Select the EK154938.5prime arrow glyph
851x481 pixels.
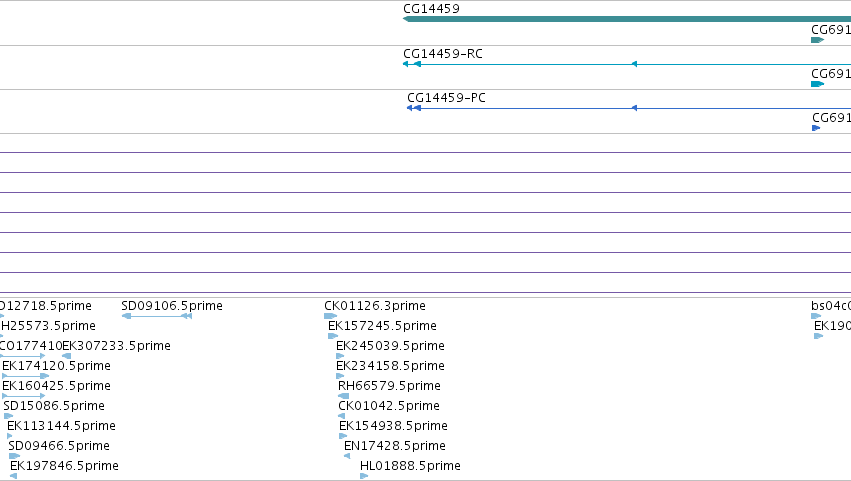pyautogui.click(x=343, y=436)
